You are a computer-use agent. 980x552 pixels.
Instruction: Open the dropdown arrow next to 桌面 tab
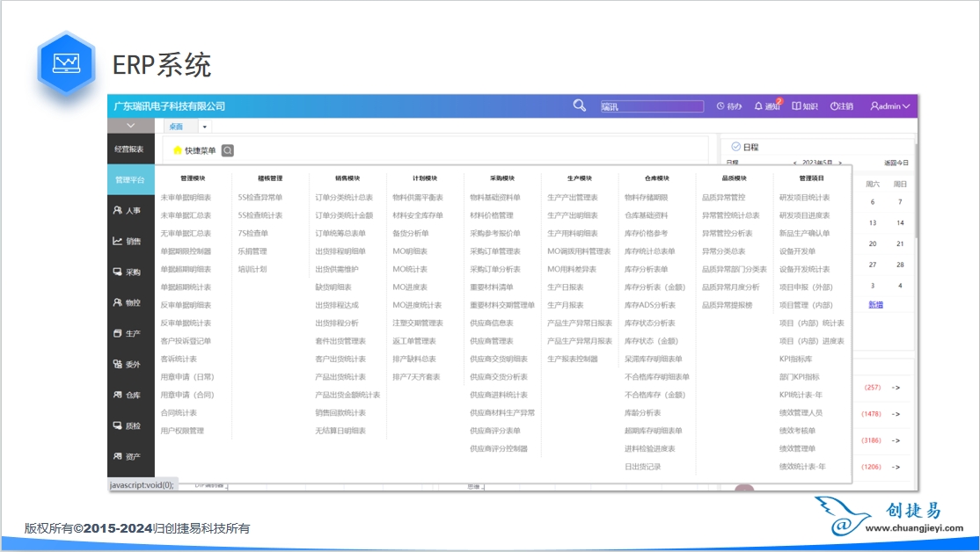(205, 127)
